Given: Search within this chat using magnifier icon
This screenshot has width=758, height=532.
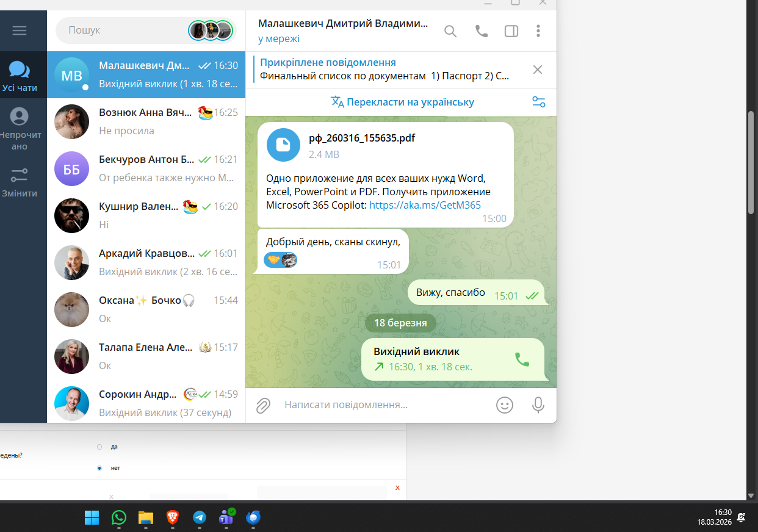Looking at the screenshot, I should tap(450, 31).
